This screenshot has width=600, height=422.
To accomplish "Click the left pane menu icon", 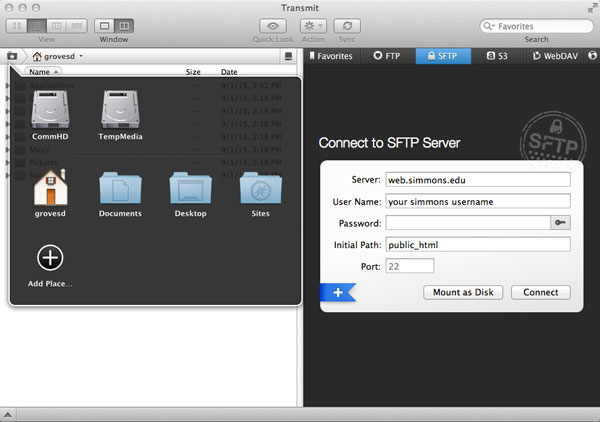I will point(288,56).
